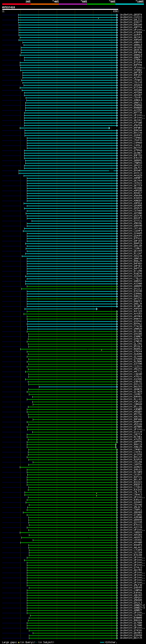Click the UniRef100_Q6F3E9 entry
146x644 pixels.
click(131, 72)
